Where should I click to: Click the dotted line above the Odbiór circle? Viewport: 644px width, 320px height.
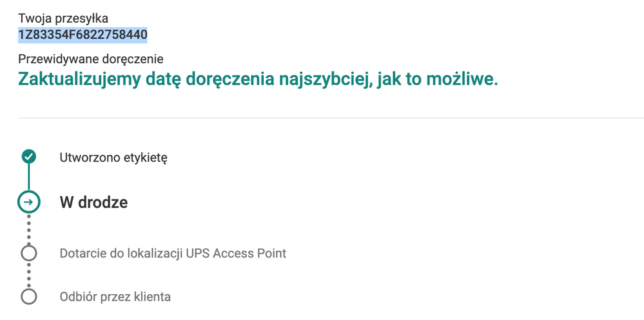pos(28,275)
